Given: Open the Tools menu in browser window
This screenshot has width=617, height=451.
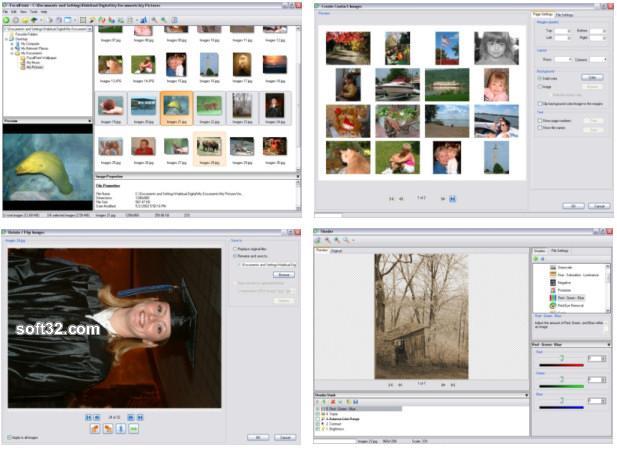Looking at the screenshot, I should (34, 12).
